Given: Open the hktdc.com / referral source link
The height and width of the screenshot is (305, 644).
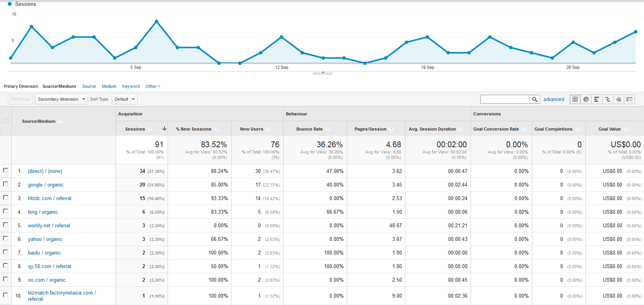Looking at the screenshot, I should [x=50, y=198].
